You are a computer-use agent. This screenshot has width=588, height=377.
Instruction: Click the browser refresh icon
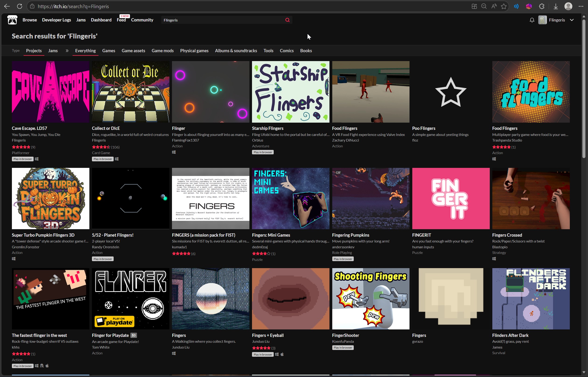(x=20, y=6)
